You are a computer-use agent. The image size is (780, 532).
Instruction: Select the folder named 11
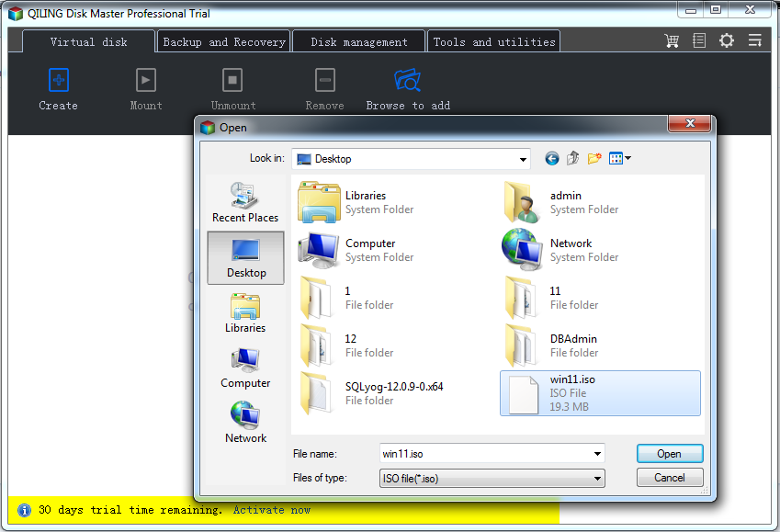click(551, 298)
